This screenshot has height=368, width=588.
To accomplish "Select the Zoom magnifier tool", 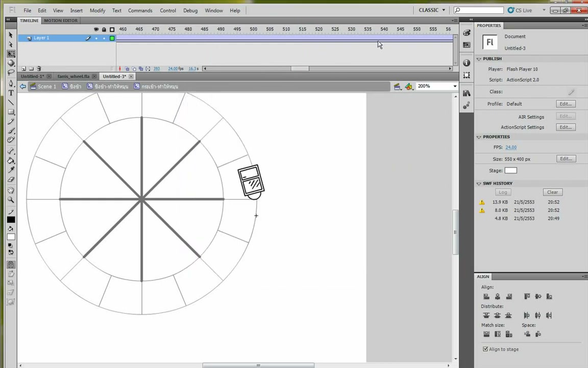I will [11, 200].
